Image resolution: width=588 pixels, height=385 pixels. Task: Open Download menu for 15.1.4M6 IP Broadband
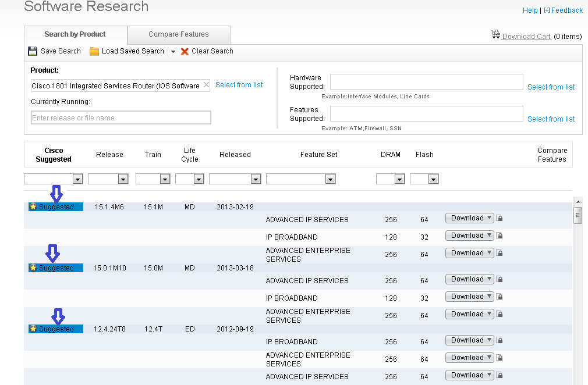coord(469,236)
